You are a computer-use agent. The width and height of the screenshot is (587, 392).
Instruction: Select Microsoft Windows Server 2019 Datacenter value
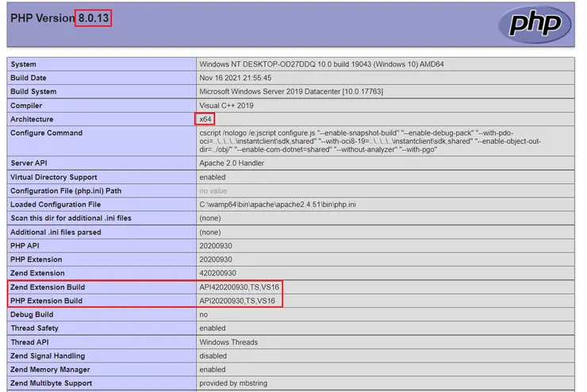point(291,91)
